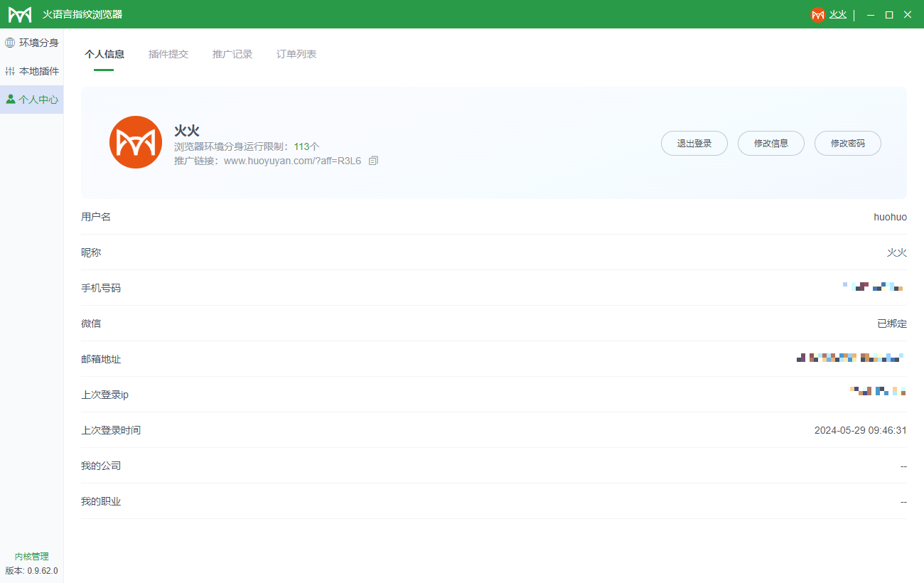Open the 内核管理 link
Image resolution: width=924 pixels, height=583 pixels.
(32, 556)
